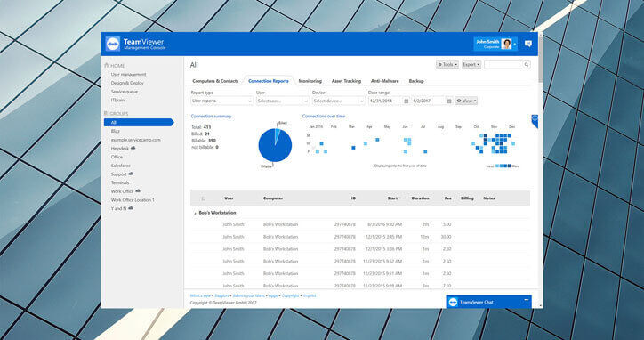
Task: Open User management in sidebar
Action: (x=128, y=75)
